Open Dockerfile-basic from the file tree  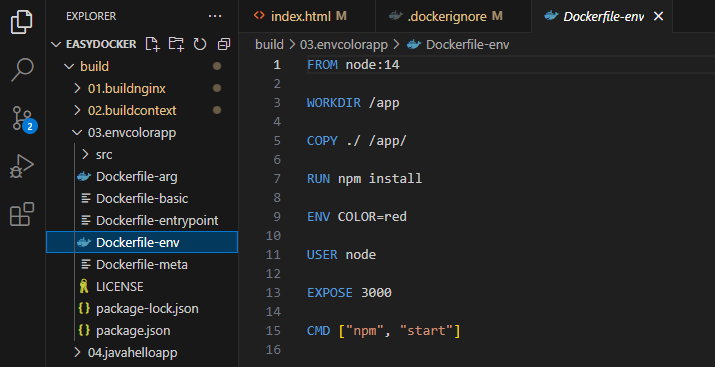142,198
